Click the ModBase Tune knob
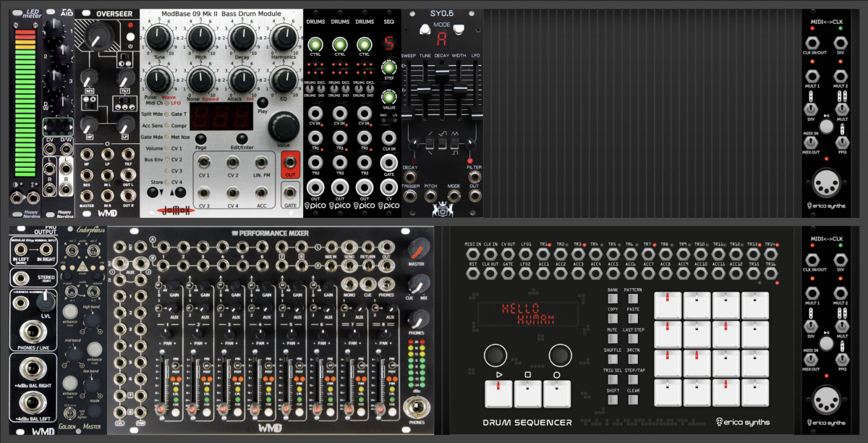 tap(158, 37)
